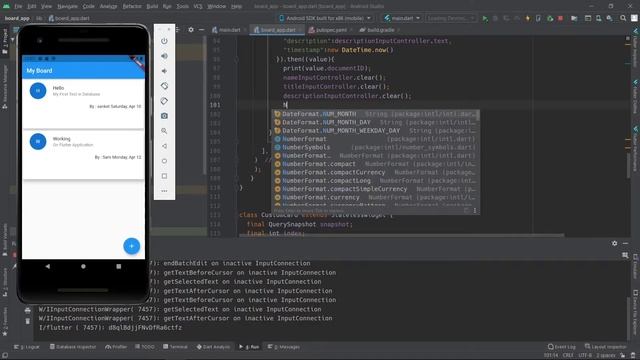The height and width of the screenshot is (360, 640).
Task: Tap the 'Hello' card avatar in My Board
Action: (x=38, y=91)
